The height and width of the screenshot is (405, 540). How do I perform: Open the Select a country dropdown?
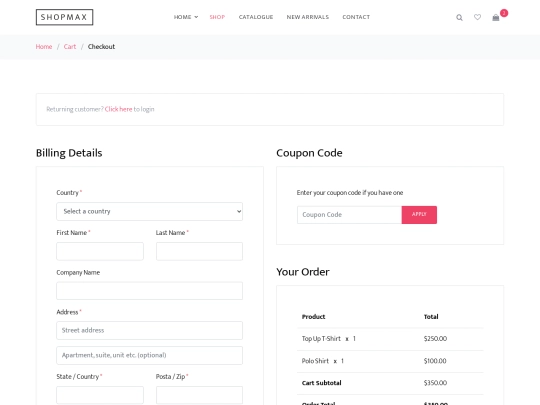click(149, 211)
